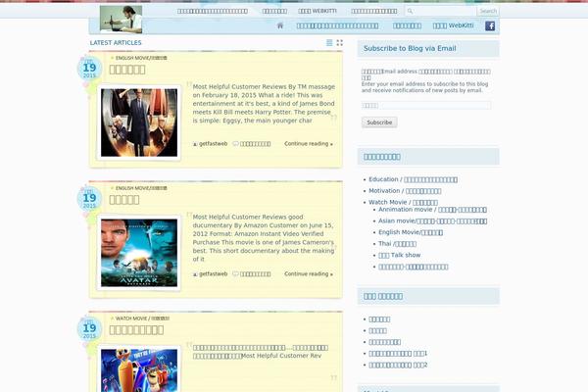Click the home icon in navigation bar
Image resolution: width=588 pixels, height=392 pixels.
[x=280, y=25]
